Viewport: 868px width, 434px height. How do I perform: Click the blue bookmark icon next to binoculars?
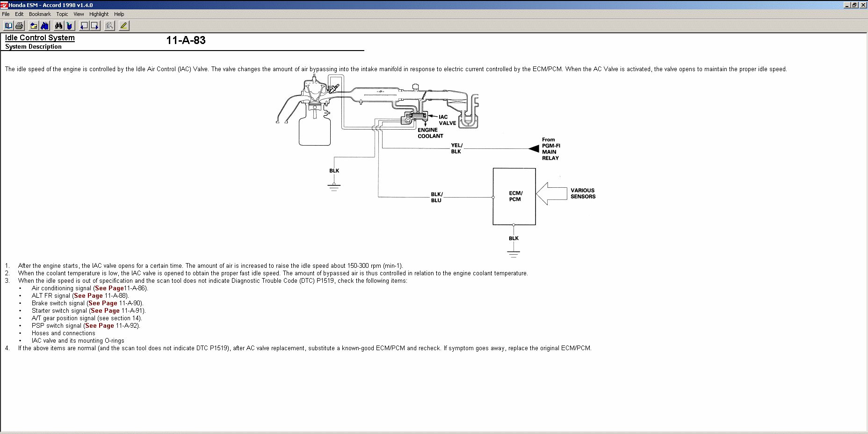[69, 26]
